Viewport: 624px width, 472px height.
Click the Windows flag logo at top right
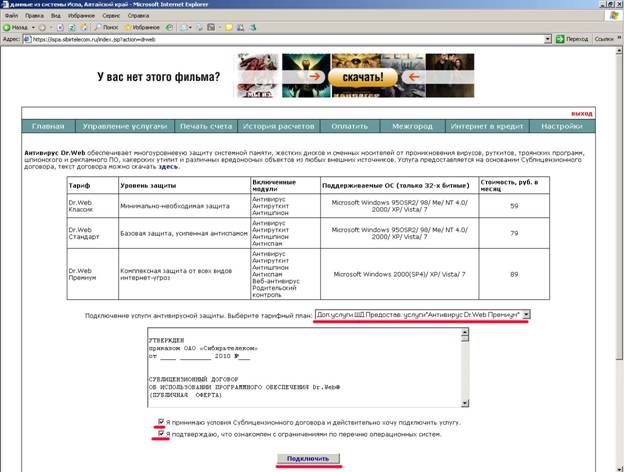(614, 16)
